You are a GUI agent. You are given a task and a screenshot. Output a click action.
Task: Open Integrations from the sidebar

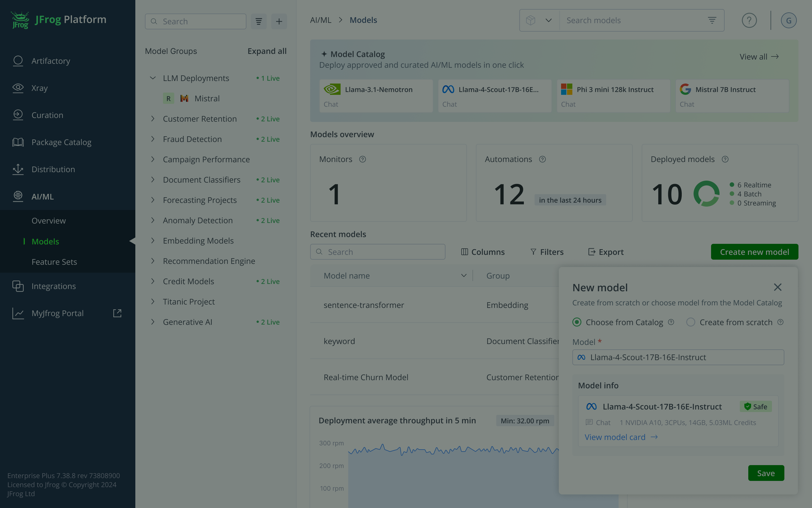point(53,286)
